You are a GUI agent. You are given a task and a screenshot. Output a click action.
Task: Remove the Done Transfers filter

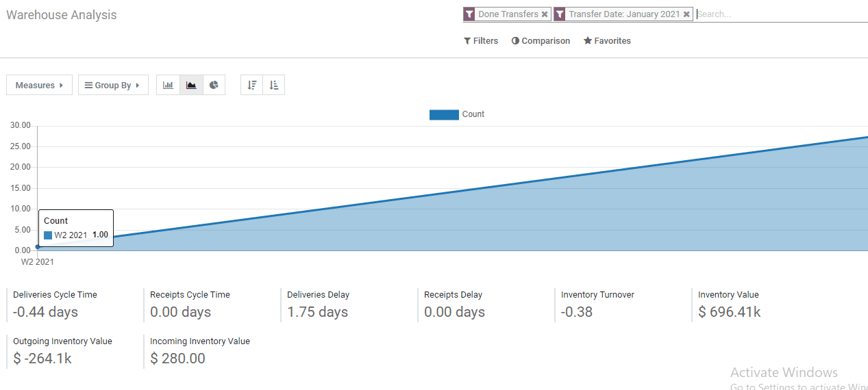(x=545, y=14)
